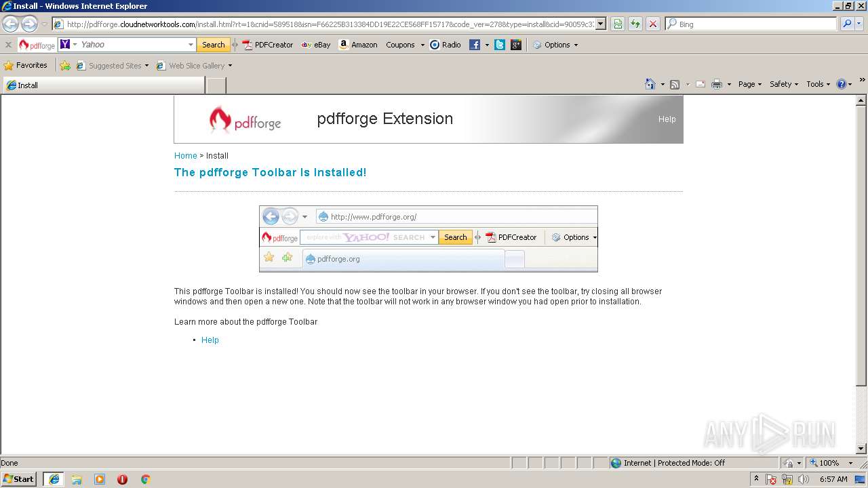
Task: Expand the Facebook dropdown arrow
Action: [487, 45]
